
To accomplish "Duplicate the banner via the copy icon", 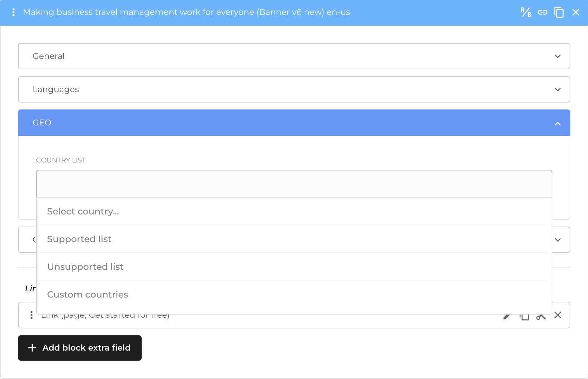I will pos(560,12).
